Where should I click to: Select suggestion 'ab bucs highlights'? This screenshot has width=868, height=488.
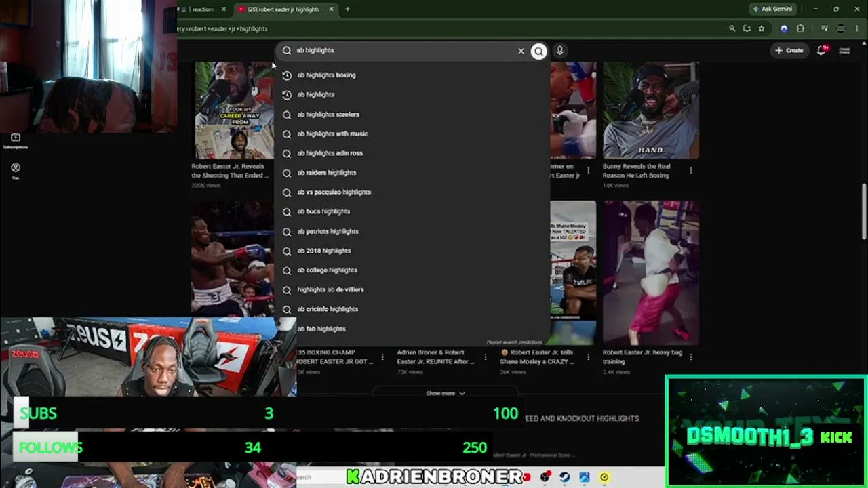(412, 211)
